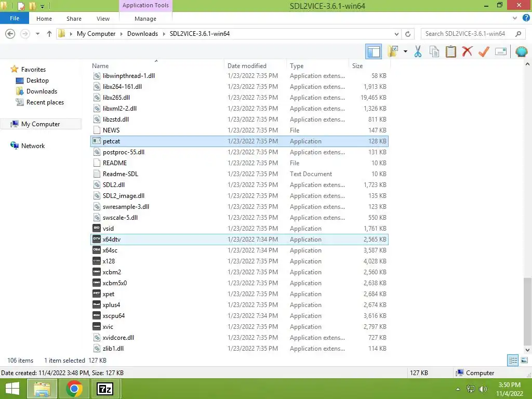
Task: Open Google Chrome from the taskbar
Action: click(74, 389)
